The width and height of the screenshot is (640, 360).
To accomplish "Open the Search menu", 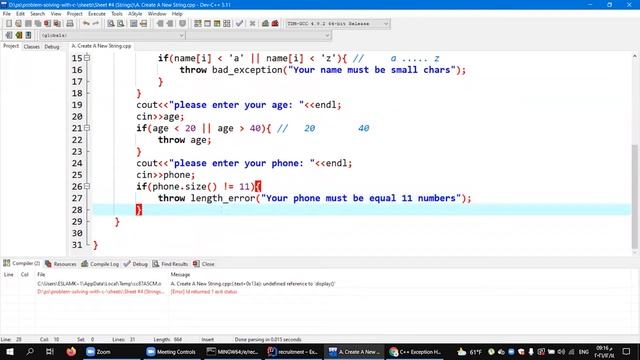I will click(37, 13).
